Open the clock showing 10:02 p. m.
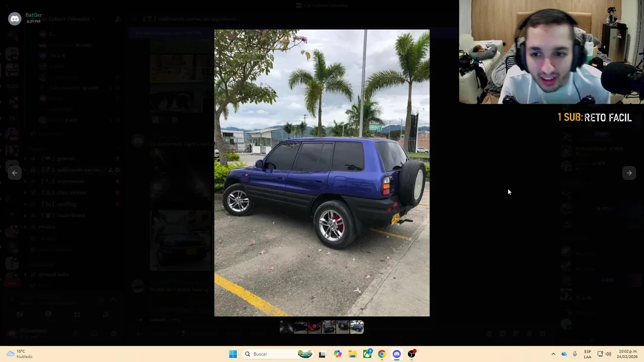 [628, 354]
